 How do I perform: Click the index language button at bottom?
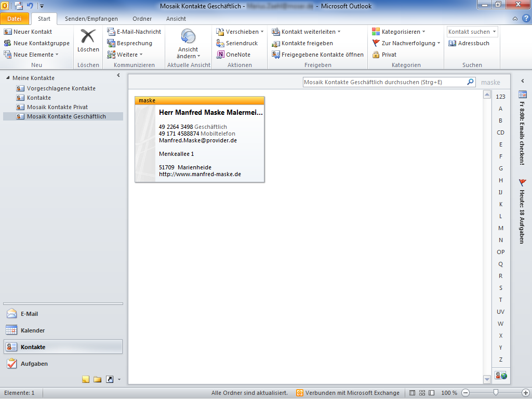(501, 376)
